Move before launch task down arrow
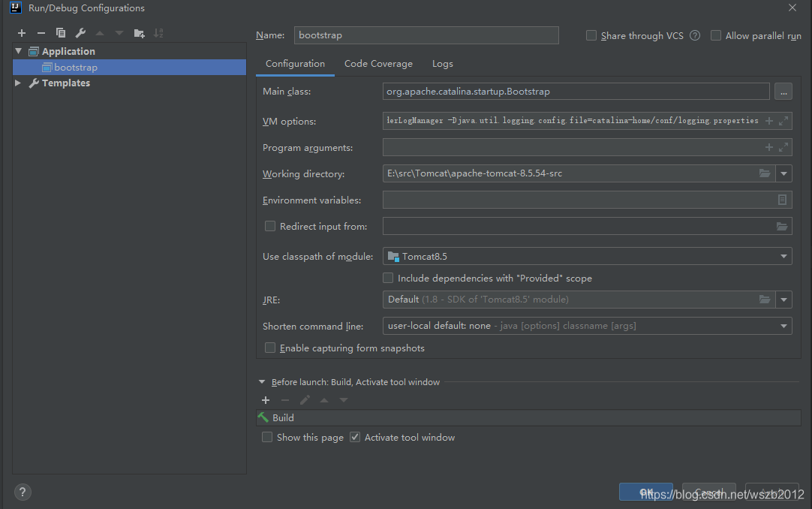Screen dimensions: 812x509 [344, 399]
